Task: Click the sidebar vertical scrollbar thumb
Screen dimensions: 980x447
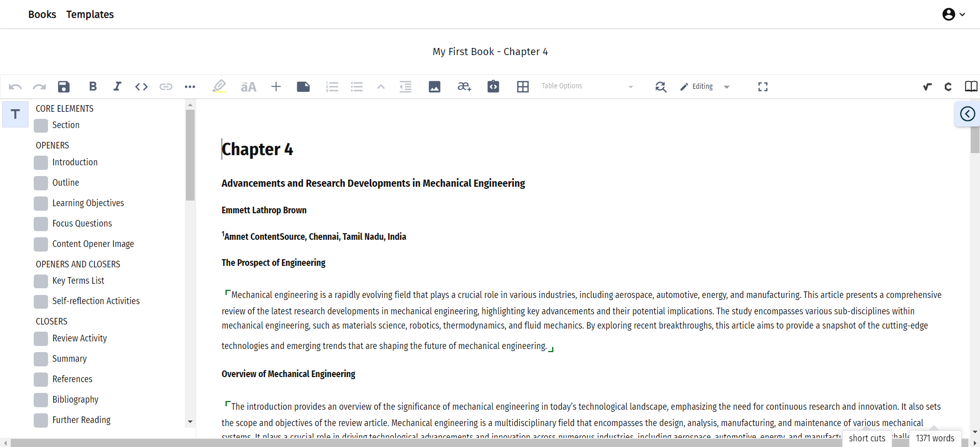Action: click(x=190, y=155)
